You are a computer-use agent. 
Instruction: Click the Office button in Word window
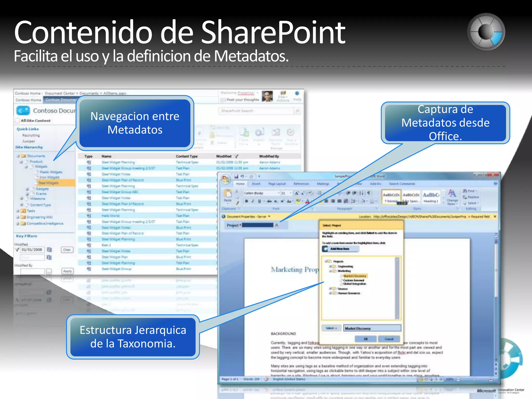226,179
